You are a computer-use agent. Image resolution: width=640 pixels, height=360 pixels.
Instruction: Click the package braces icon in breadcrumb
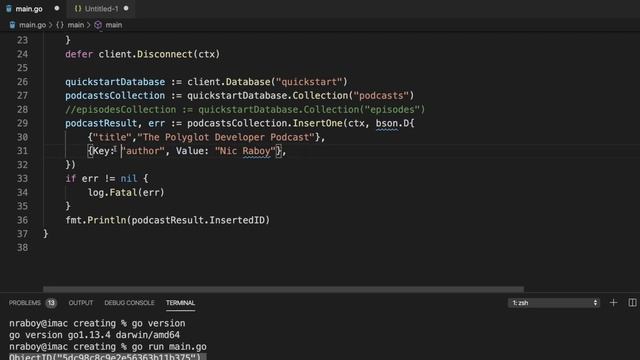pos(60,25)
